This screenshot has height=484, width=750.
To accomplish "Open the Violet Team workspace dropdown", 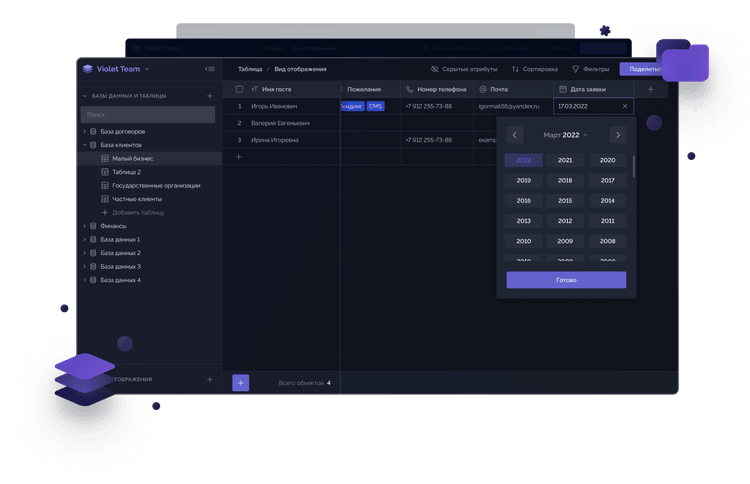I will [x=147, y=69].
